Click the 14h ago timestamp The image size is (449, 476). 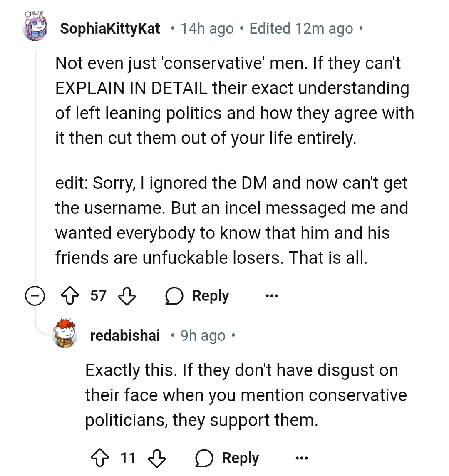tap(207, 29)
